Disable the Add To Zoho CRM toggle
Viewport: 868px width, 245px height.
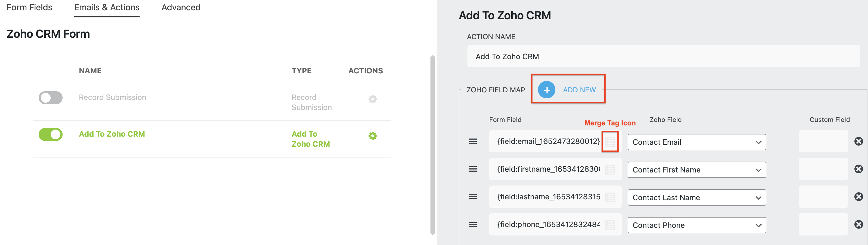pos(50,134)
